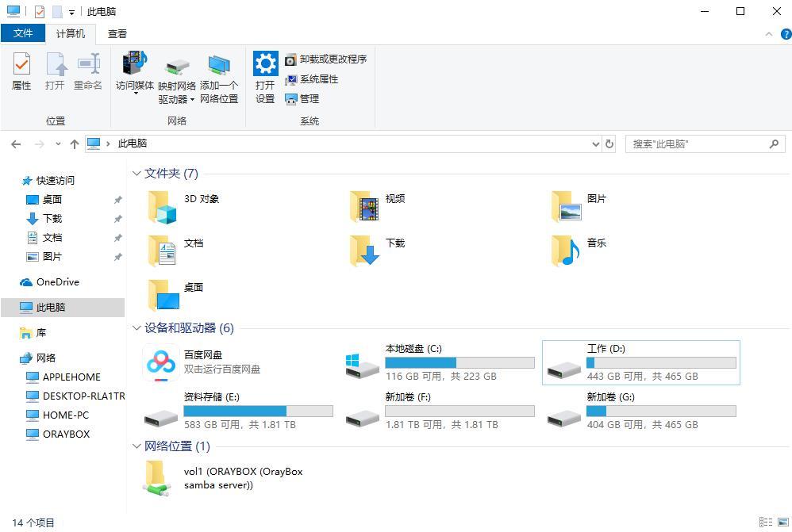
Task: Click the C: drive capacity bar
Action: 459,362
